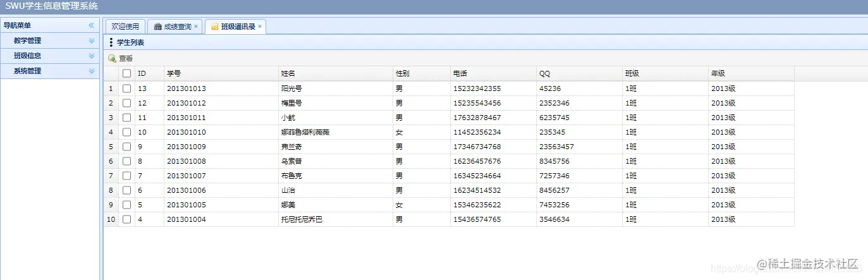Check the row for student 娜菲鲁塔利薇薇
This screenshot has height=280, width=868.
126,132
